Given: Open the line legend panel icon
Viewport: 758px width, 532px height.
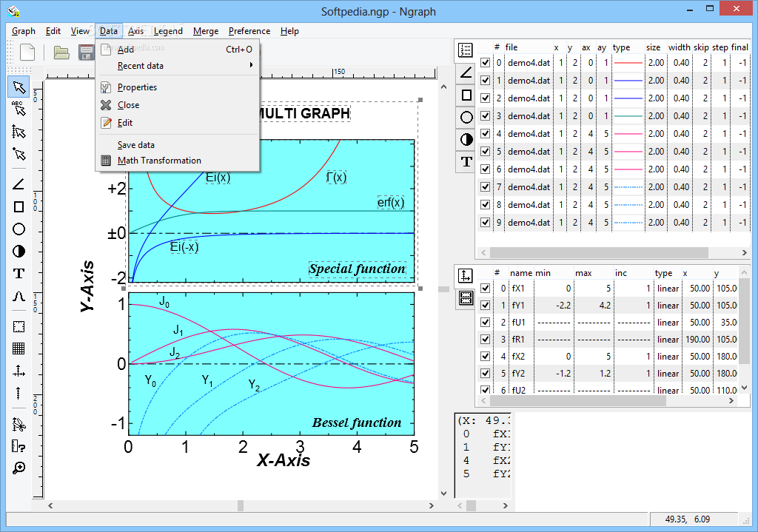Looking at the screenshot, I should 466,73.
